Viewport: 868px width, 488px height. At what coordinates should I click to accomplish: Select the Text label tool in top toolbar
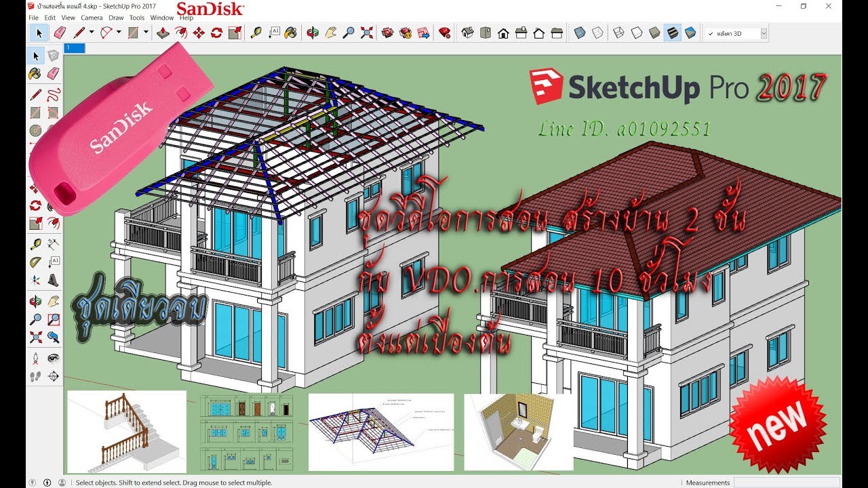(x=274, y=33)
